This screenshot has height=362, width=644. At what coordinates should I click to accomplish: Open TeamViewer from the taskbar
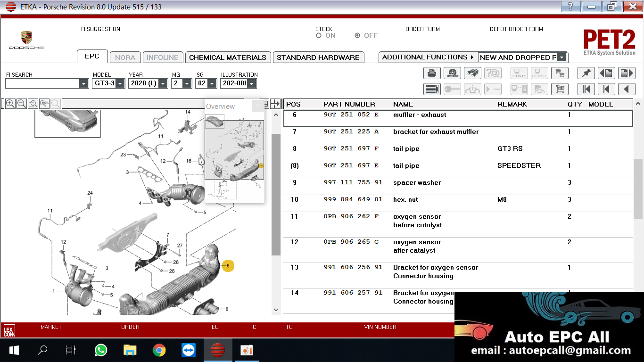pyautogui.click(x=189, y=350)
